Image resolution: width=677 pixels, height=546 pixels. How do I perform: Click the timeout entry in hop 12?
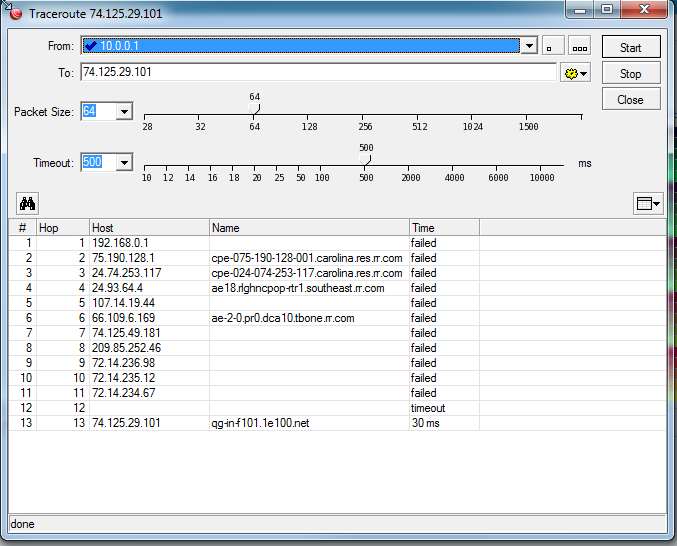[427, 408]
